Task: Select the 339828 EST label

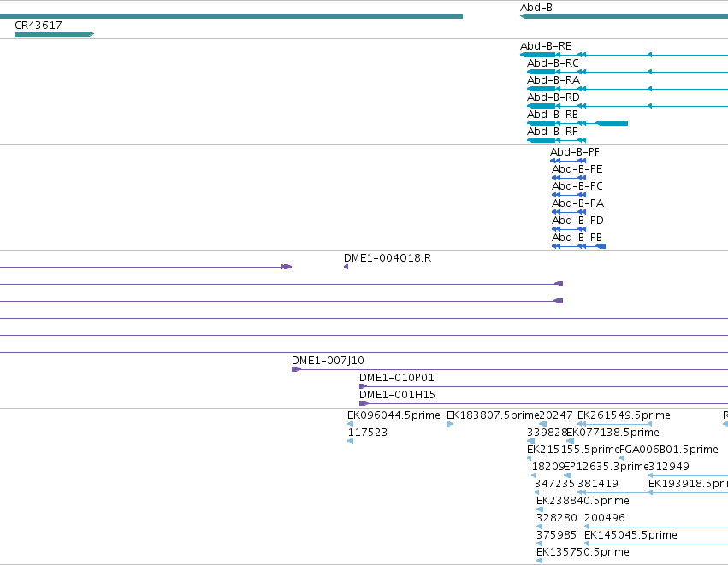Action: 547,433
